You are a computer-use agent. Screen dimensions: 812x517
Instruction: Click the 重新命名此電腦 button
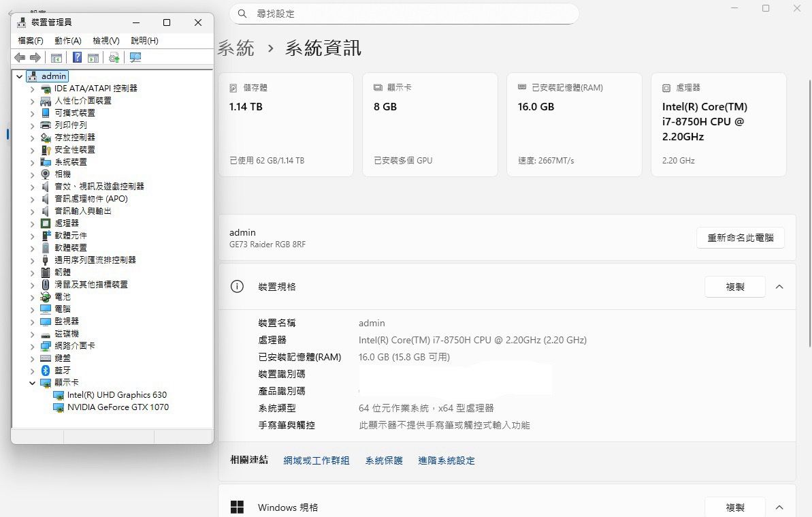(x=740, y=238)
